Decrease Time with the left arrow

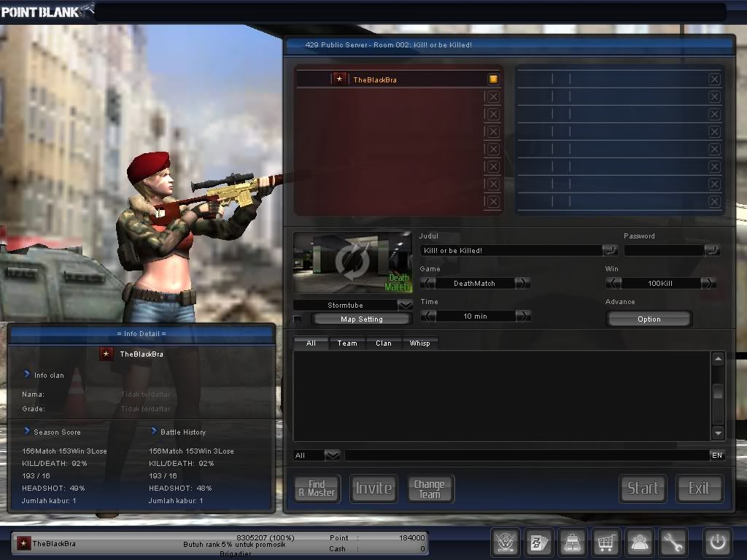tap(428, 316)
